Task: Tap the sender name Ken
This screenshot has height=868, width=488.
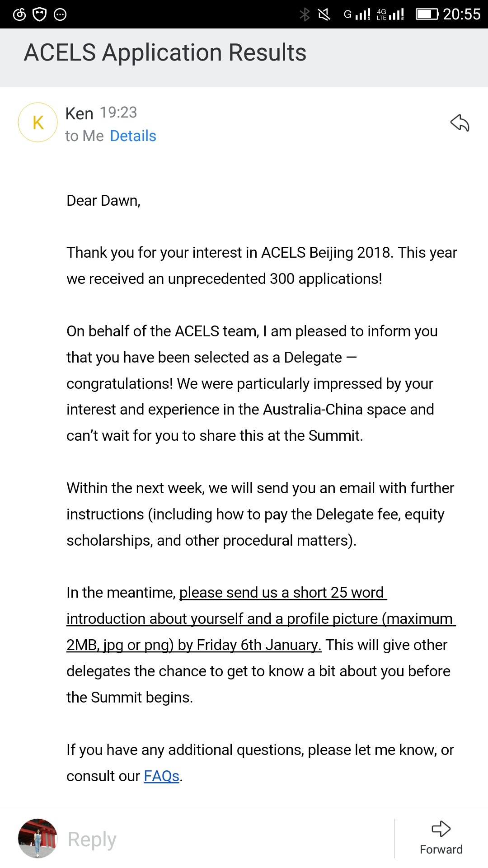Action: pyautogui.click(x=79, y=113)
